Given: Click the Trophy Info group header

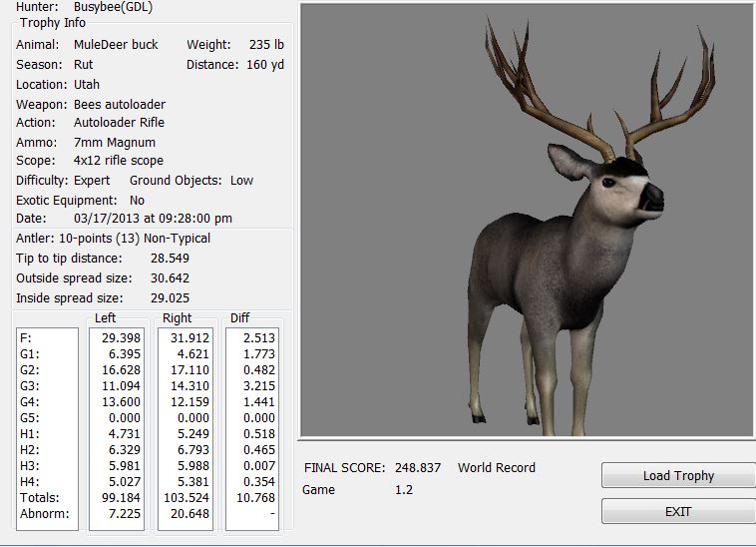Looking at the screenshot, I should point(53,23).
